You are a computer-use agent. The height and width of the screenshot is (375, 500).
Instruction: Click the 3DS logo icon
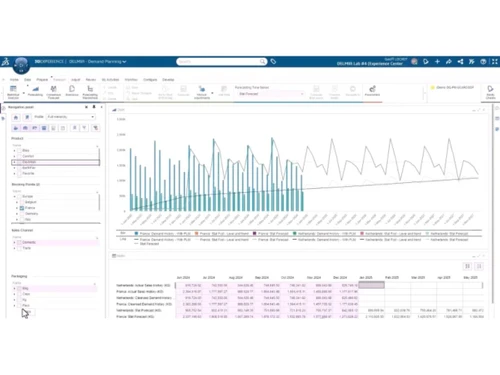5,62
